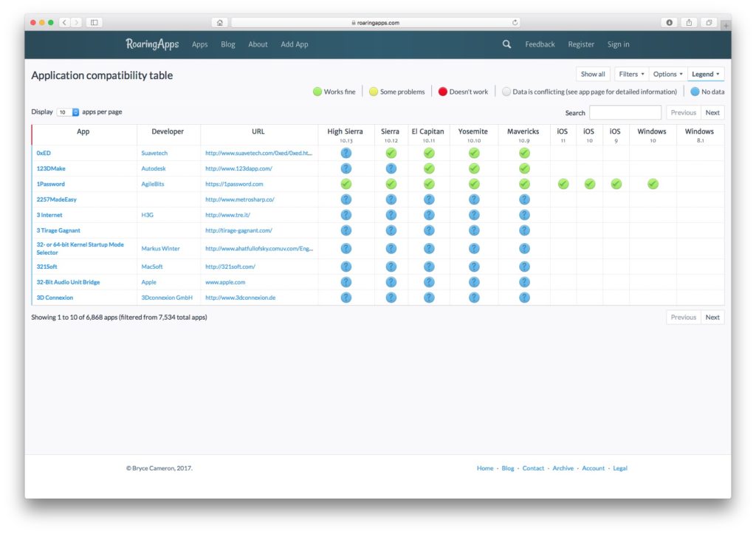756x534 pixels.
Task: Click 2257MadeEasy Yosemite question mark icon
Action: click(474, 199)
